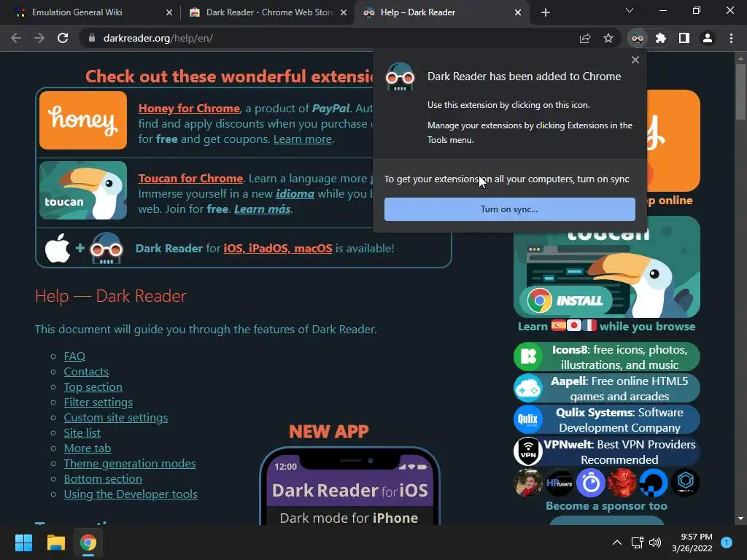Click the idioma link in Toucan ad
747x560 pixels.
pyautogui.click(x=295, y=194)
